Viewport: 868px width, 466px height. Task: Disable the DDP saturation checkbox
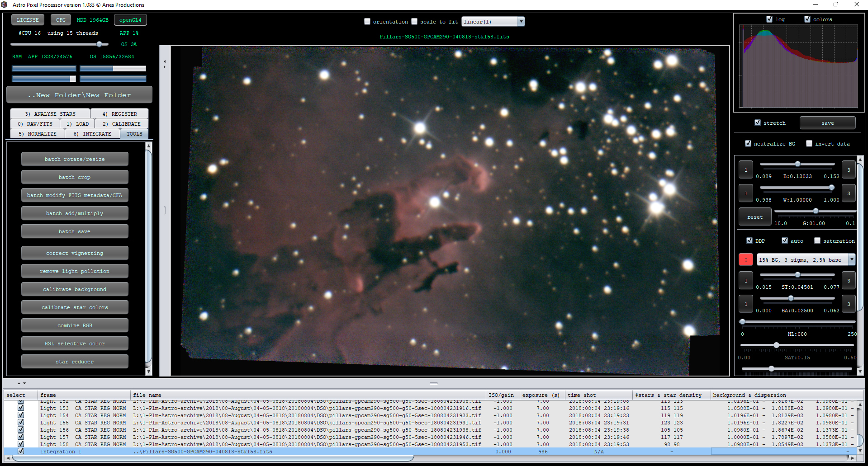click(817, 240)
